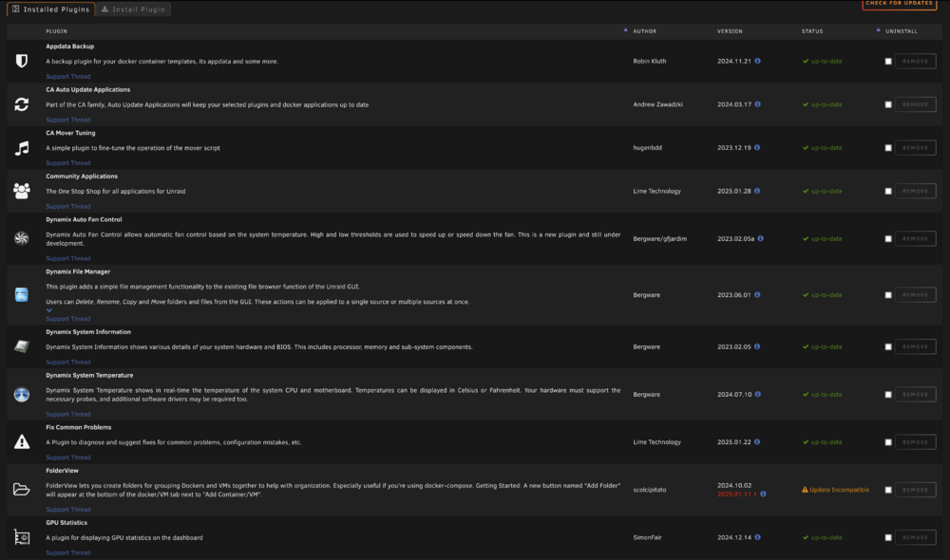Click the FolderView open folder icon
Image resolution: width=950 pixels, height=560 pixels.
[22, 489]
